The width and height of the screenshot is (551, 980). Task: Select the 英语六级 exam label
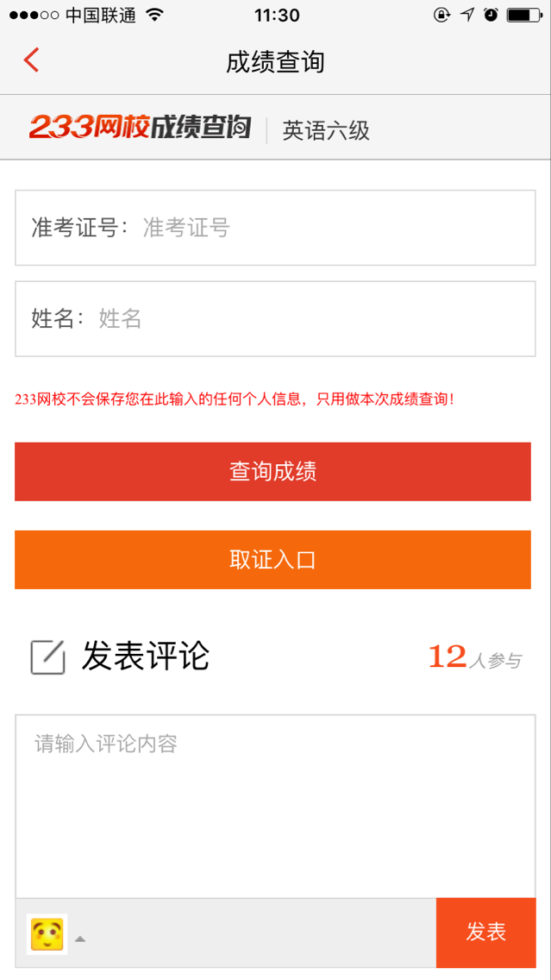pos(326,130)
